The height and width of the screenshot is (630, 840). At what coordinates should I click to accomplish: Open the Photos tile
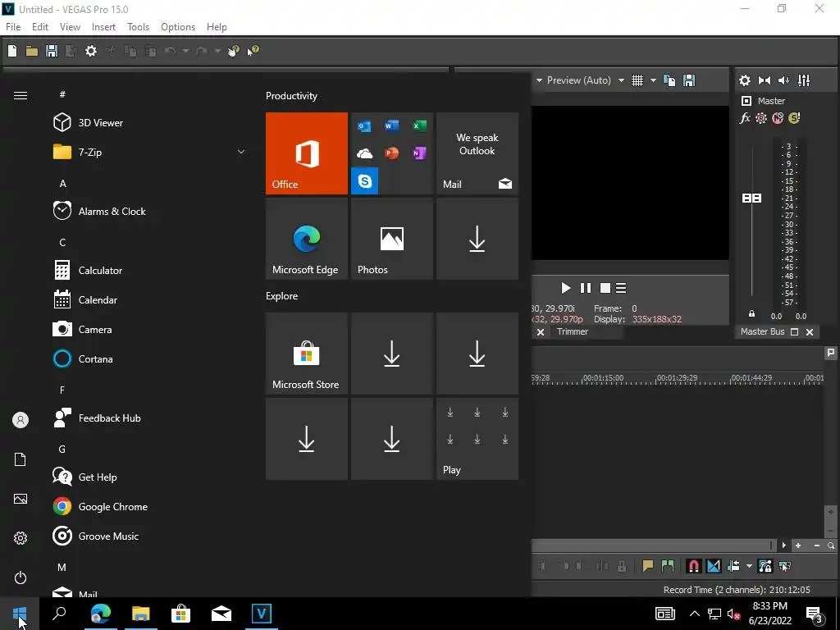point(391,239)
